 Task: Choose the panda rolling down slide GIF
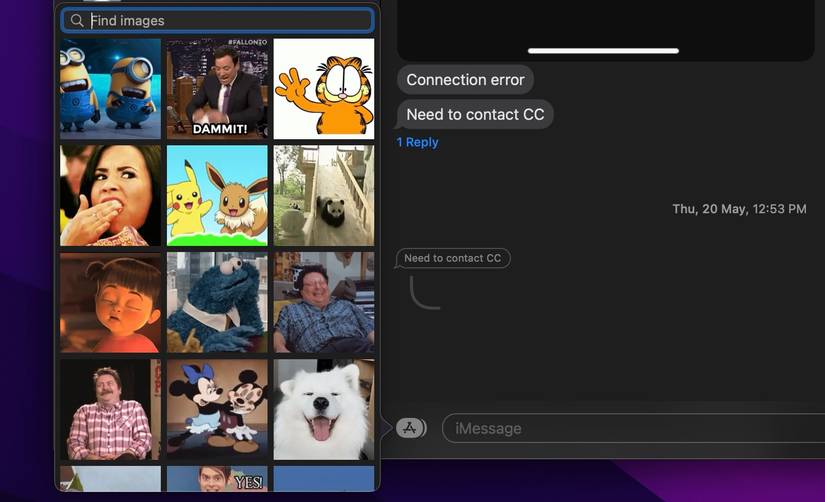[324, 196]
